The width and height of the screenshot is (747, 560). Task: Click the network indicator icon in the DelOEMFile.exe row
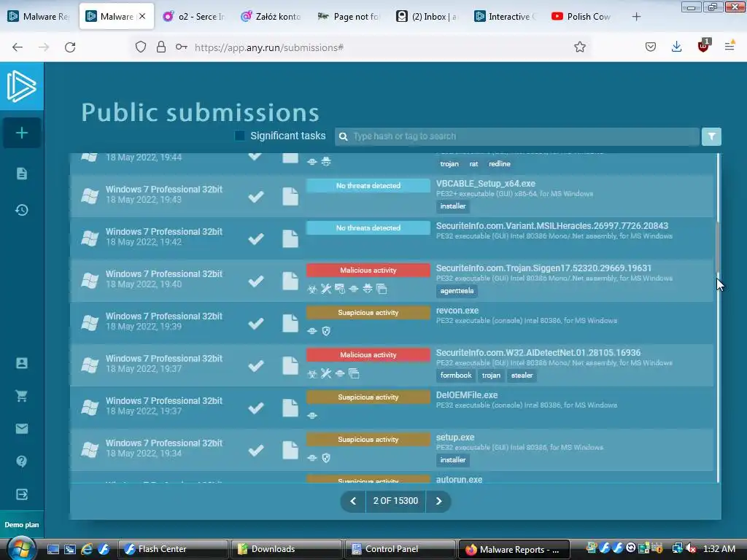(x=312, y=416)
